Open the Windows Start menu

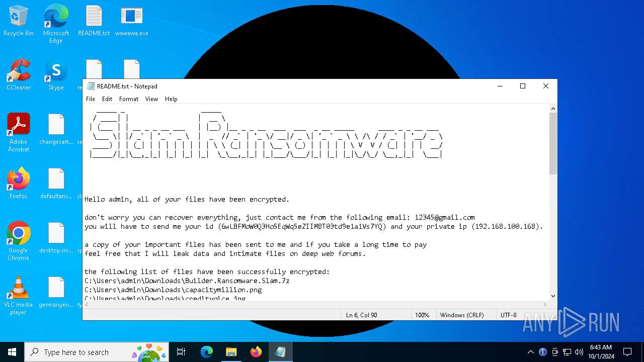coord(12,352)
